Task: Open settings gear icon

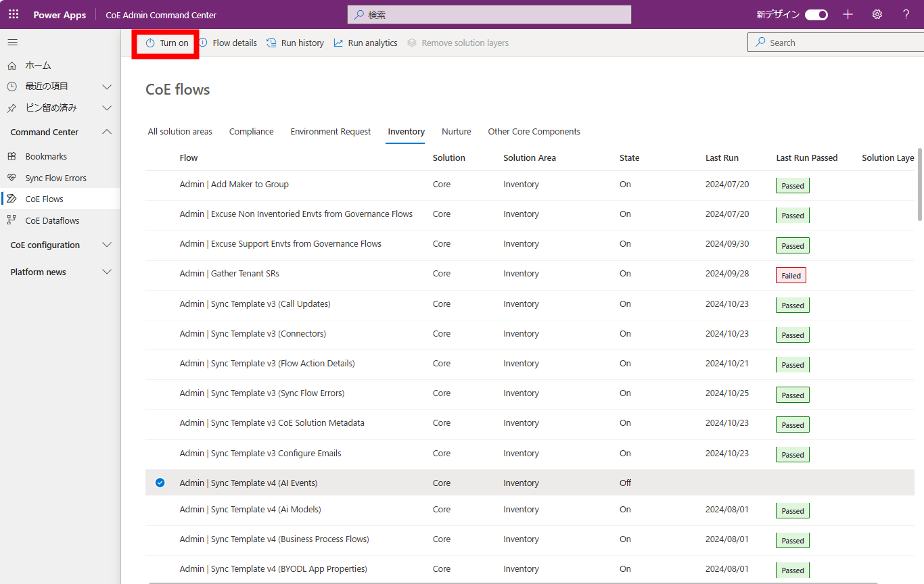Action: click(x=877, y=14)
